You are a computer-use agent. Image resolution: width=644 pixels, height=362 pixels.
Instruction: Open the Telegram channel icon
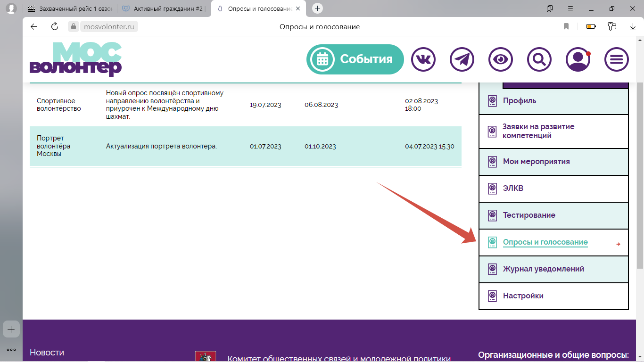tap(462, 59)
